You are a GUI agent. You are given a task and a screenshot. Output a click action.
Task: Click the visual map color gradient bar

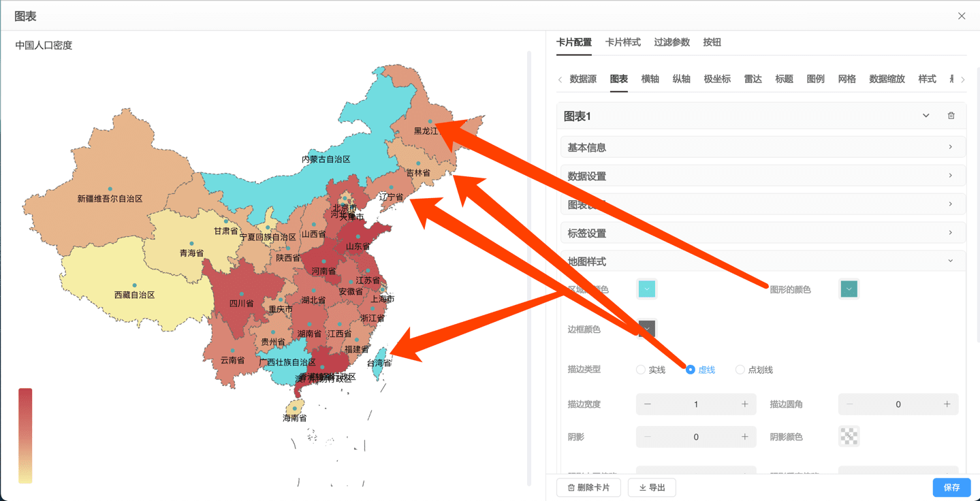coord(25,436)
